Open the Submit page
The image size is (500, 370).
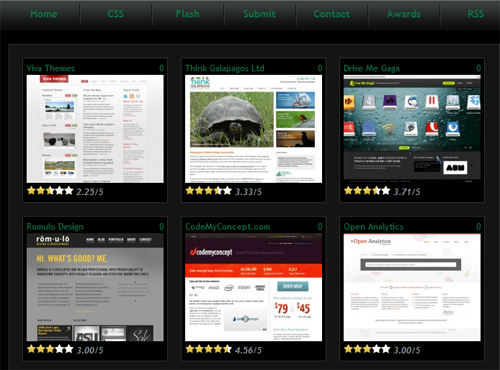point(260,14)
